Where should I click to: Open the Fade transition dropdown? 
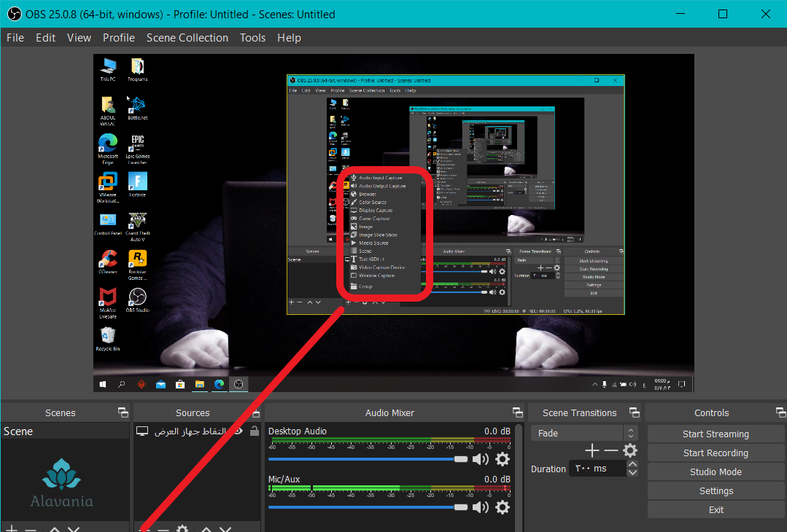pos(584,433)
